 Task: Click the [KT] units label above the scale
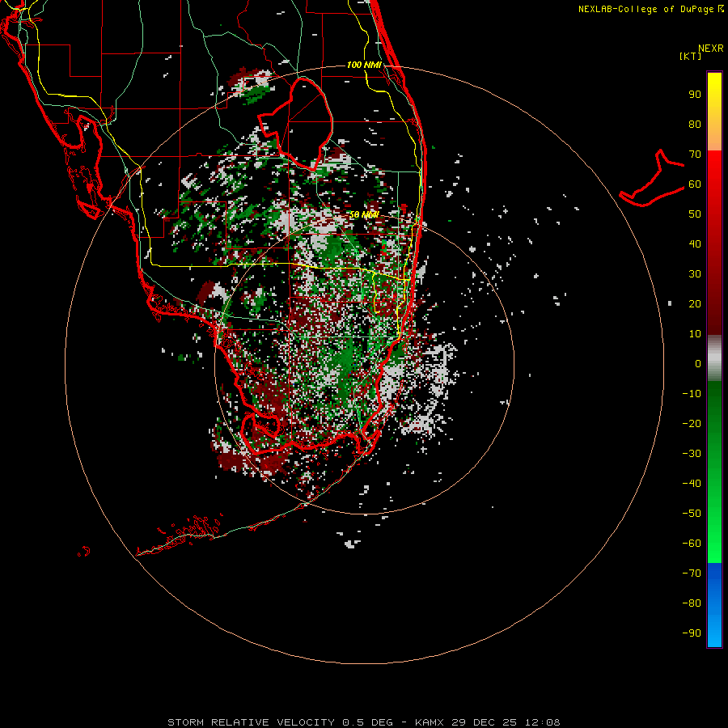coord(691,56)
